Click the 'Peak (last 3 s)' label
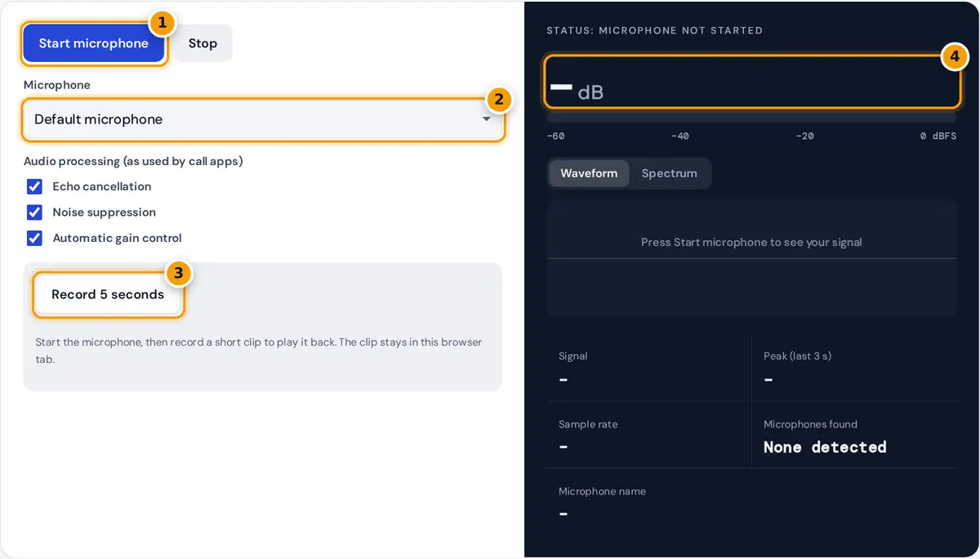 (x=797, y=356)
